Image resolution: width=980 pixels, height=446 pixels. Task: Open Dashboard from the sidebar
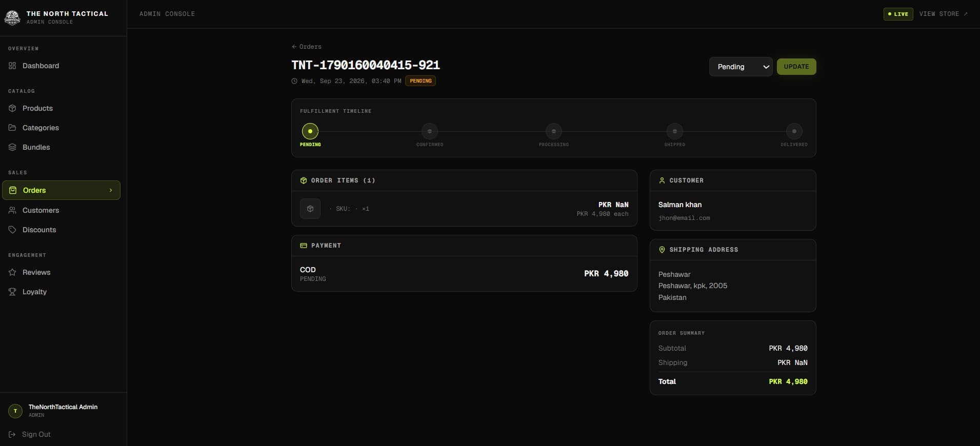[62, 66]
